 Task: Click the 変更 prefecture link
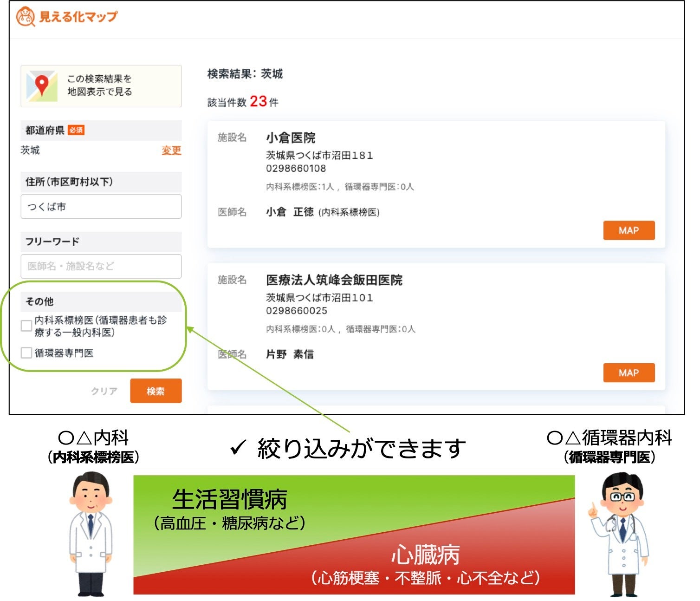pos(171,150)
